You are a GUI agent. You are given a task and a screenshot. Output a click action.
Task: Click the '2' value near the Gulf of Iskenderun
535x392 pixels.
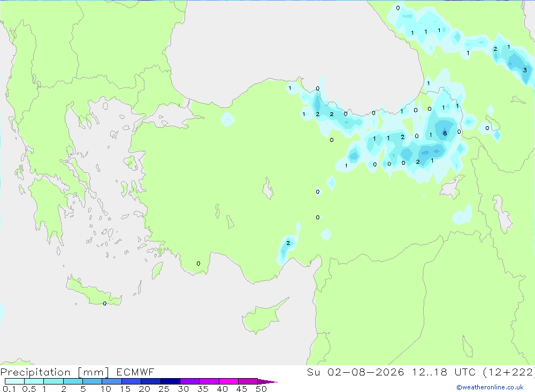click(x=288, y=243)
